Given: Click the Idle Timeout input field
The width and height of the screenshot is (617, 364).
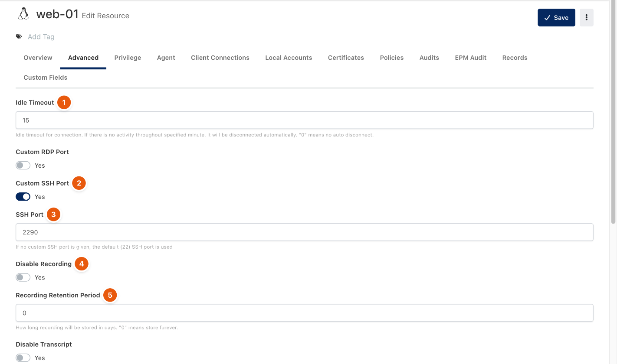Looking at the screenshot, I should [304, 120].
